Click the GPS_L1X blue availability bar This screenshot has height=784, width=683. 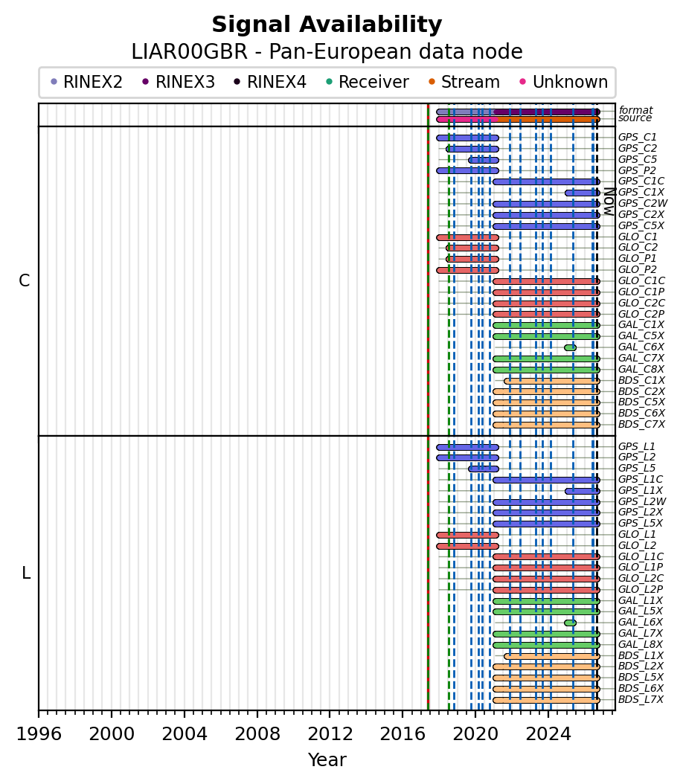click(582, 491)
